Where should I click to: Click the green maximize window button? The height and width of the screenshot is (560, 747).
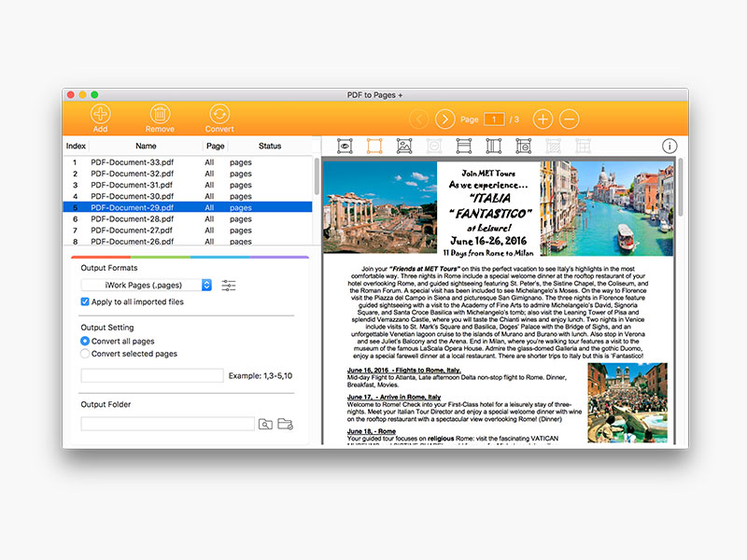(94, 95)
